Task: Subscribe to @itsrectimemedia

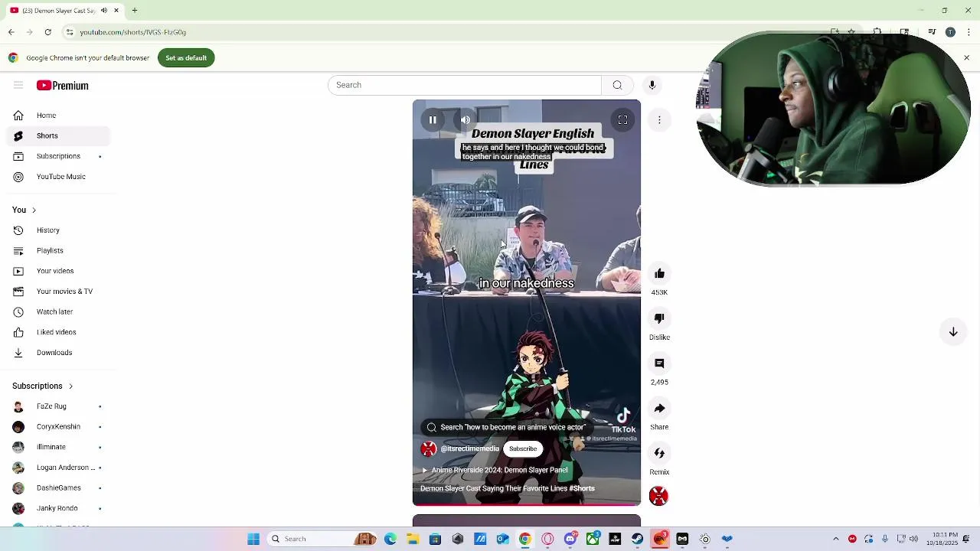Action: point(523,449)
